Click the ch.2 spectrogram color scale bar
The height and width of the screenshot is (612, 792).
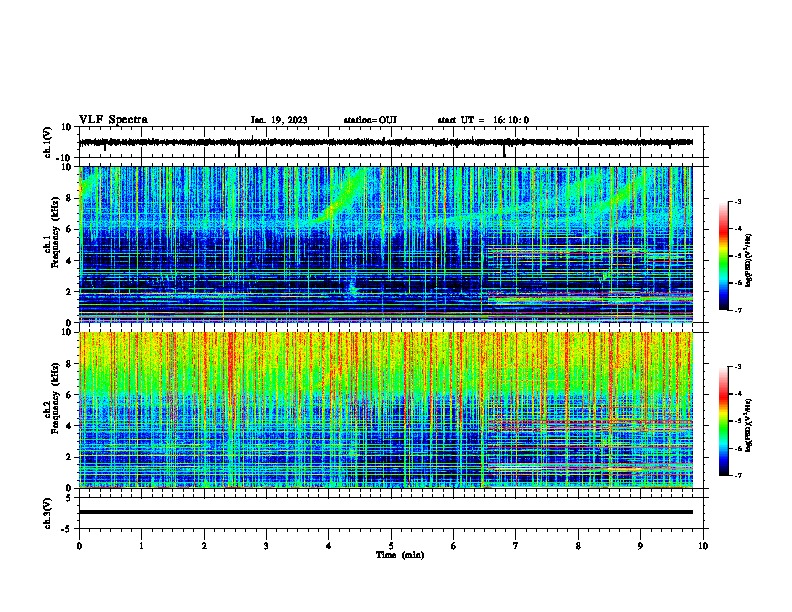pos(724,421)
